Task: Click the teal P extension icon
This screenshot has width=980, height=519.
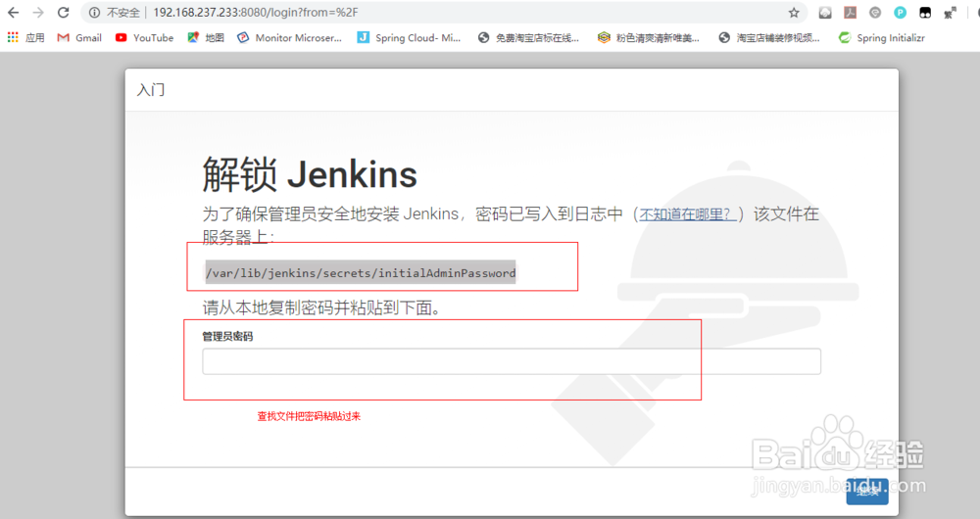Action: coord(900,13)
